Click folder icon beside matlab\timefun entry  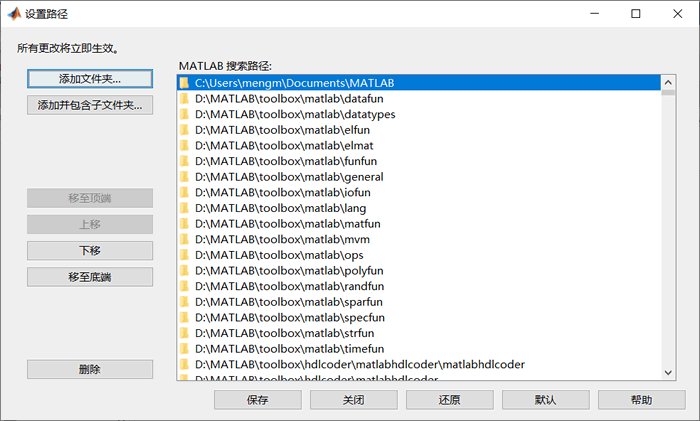(x=184, y=349)
